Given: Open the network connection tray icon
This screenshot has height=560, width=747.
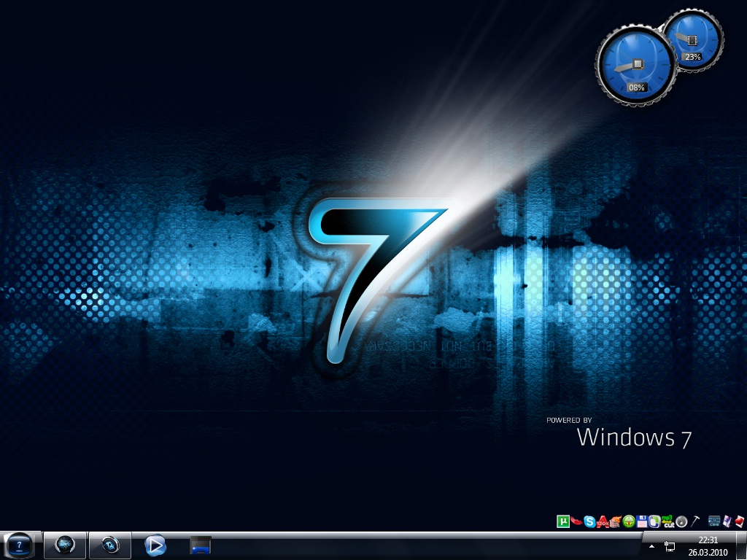Looking at the screenshot, I should [670, 546].
